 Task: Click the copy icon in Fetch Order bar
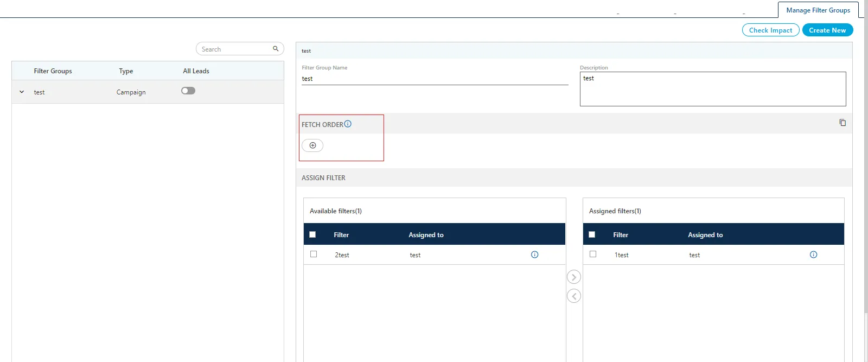(843, 123)
